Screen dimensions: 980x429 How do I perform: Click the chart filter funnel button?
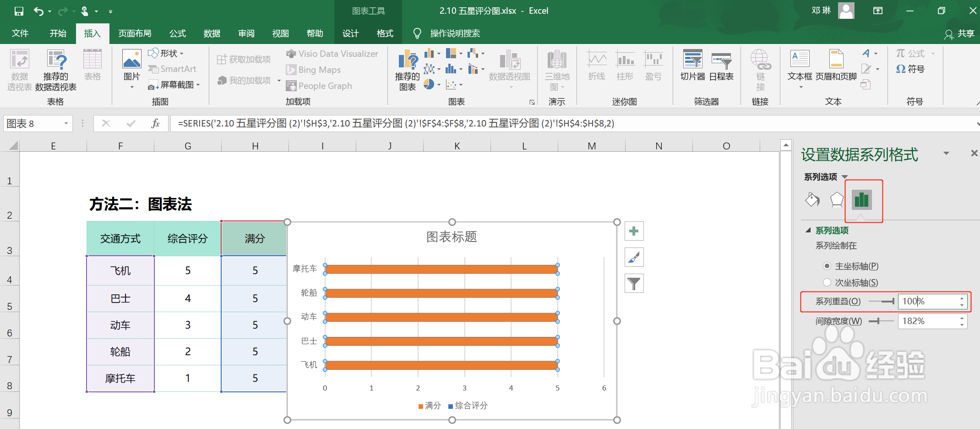(x=634, y=283)
